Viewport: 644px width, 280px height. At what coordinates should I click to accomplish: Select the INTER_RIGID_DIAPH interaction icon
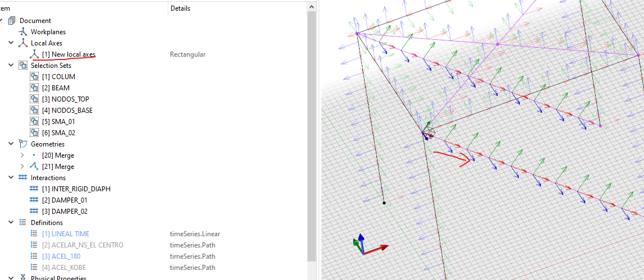click(x=34, y=189)
